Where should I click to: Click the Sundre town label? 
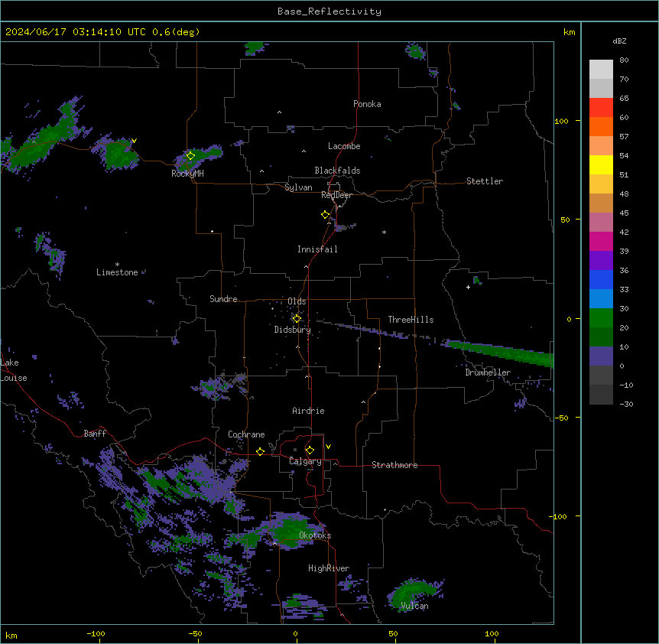click(x=223, y=299)
